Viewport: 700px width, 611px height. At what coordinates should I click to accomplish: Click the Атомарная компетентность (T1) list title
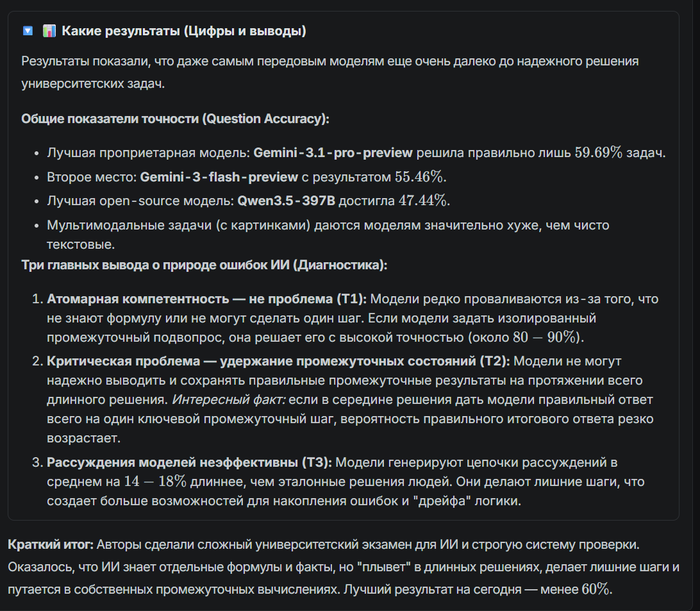pyautogui.click(x=208, y=299)
